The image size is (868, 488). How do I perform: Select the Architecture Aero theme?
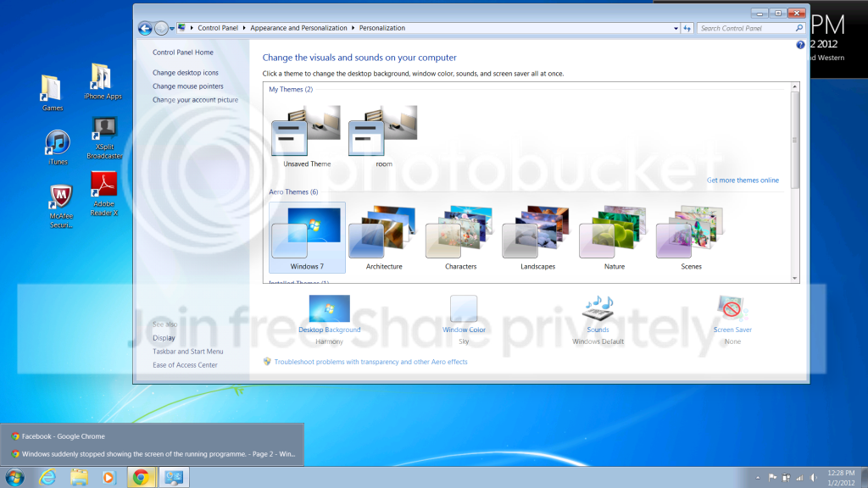(384, 237)
